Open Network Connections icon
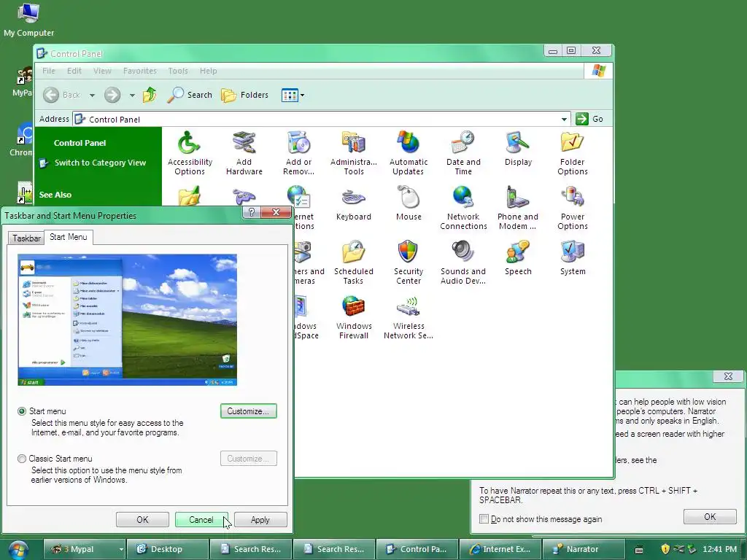Screen dimensions: 747x560 [463, 208]
